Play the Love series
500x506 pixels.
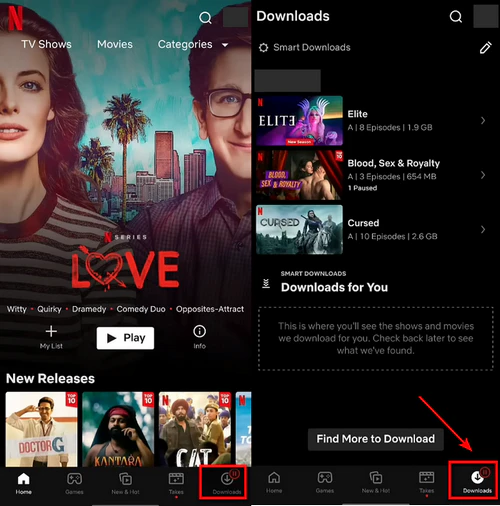(x=125, y=338)
